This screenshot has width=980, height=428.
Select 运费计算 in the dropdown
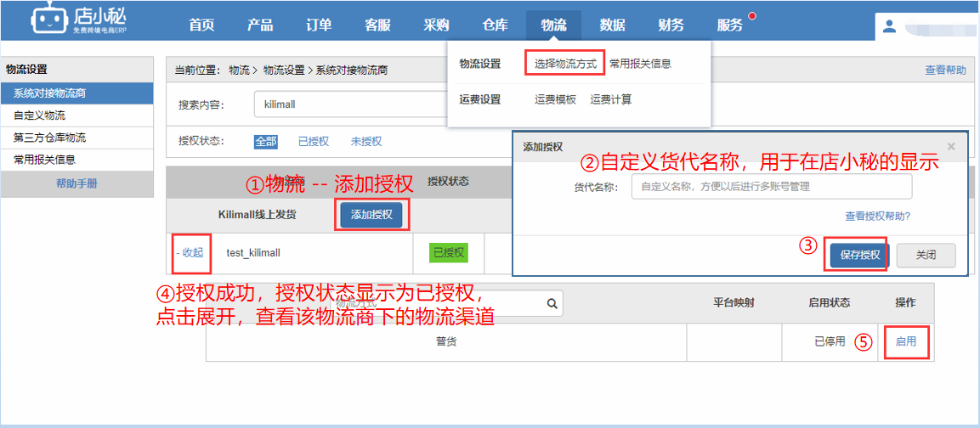click(610, 99)
